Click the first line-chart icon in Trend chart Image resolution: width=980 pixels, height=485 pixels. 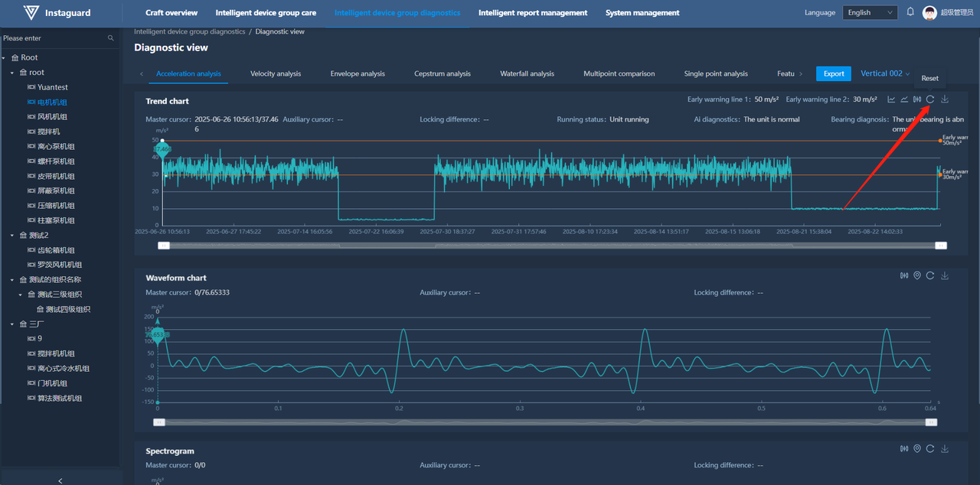pos(891,99)
